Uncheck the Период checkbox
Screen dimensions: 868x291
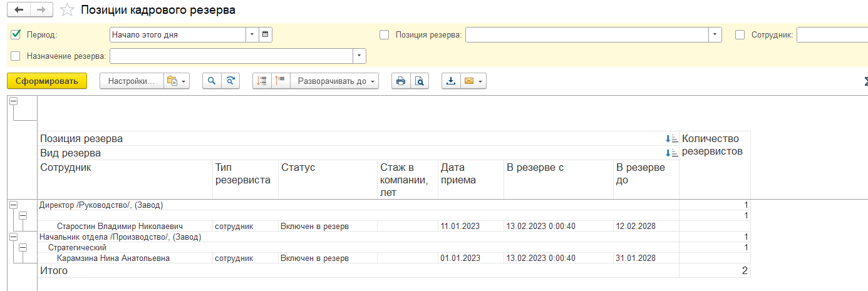point(16,35)
